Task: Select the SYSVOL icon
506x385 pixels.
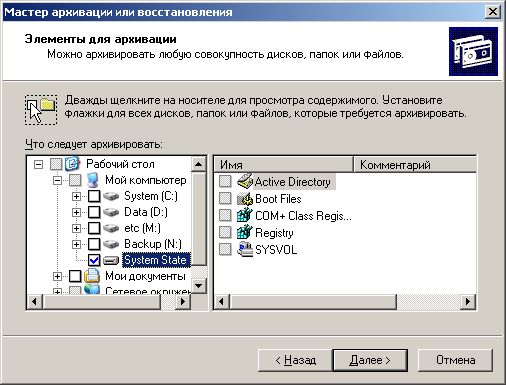Action: pyautogui.click(x=245, y=249)
